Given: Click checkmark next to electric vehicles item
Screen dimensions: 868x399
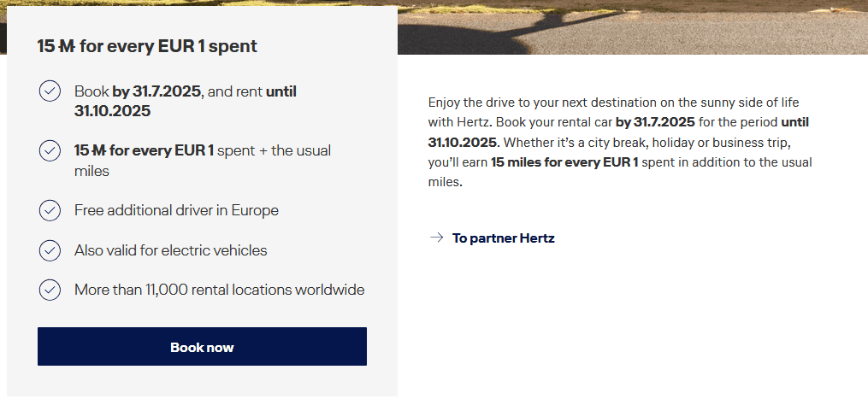Looking at the screenshot, I should (x=50, y=250).
